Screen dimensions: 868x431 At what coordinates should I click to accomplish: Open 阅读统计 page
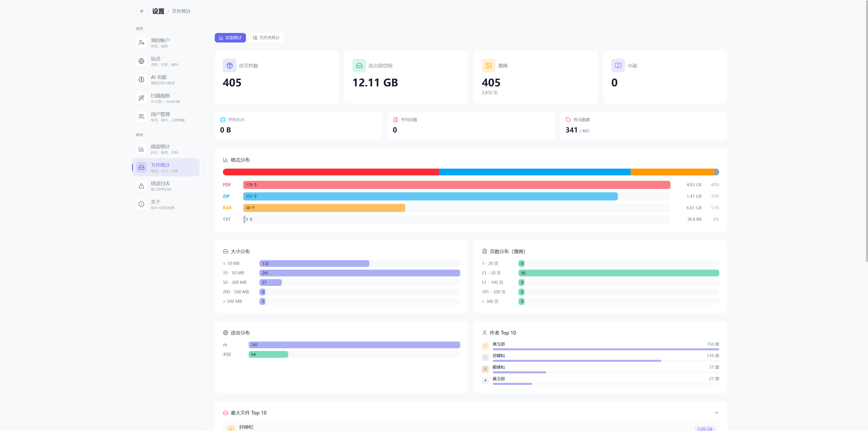click(165, 149)
